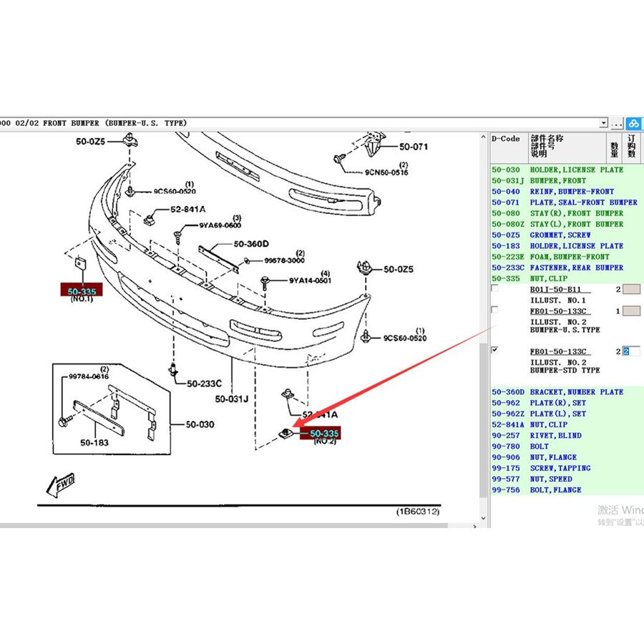
Task: Click the blue cloud icon button
Action: pyautogui.click(x=635, y=123)
